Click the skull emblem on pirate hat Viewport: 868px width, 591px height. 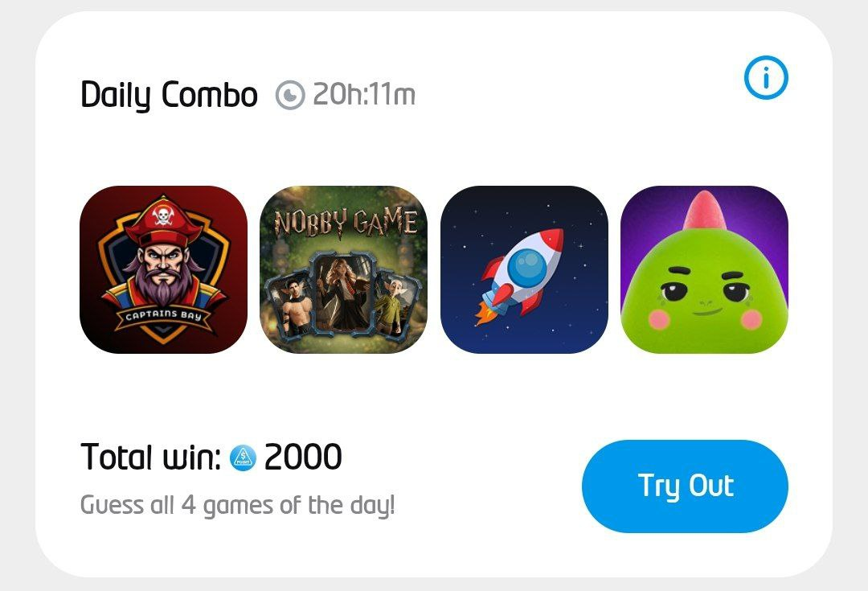(162, 215)
